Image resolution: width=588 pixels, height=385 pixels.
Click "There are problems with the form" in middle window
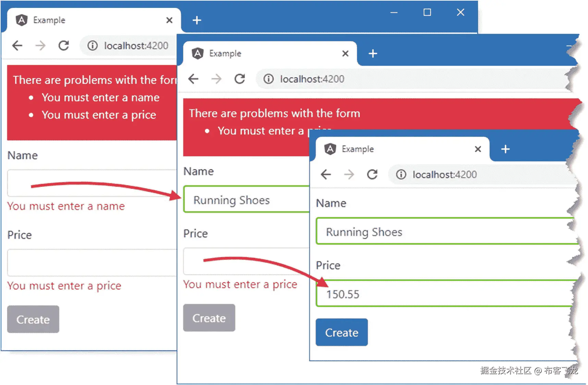click(274, 113)
